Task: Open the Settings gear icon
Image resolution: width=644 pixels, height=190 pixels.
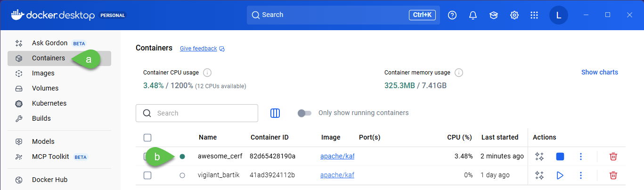Action: click(514, 15)
